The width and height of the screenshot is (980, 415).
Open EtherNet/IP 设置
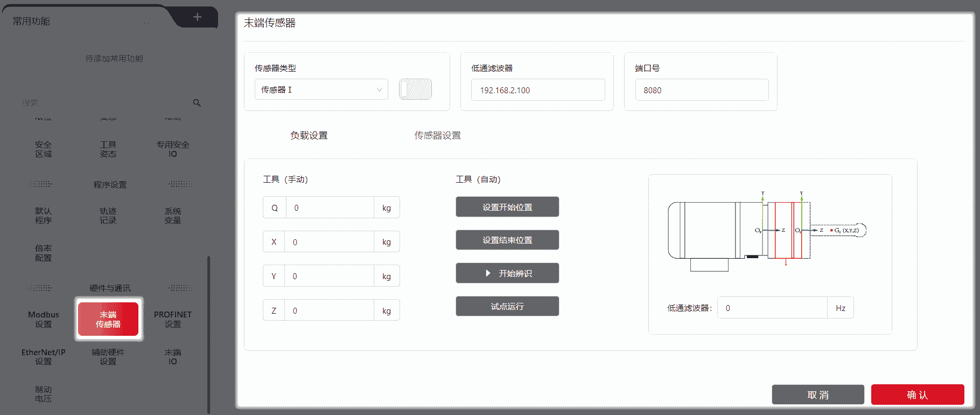[x=44, y=357]
